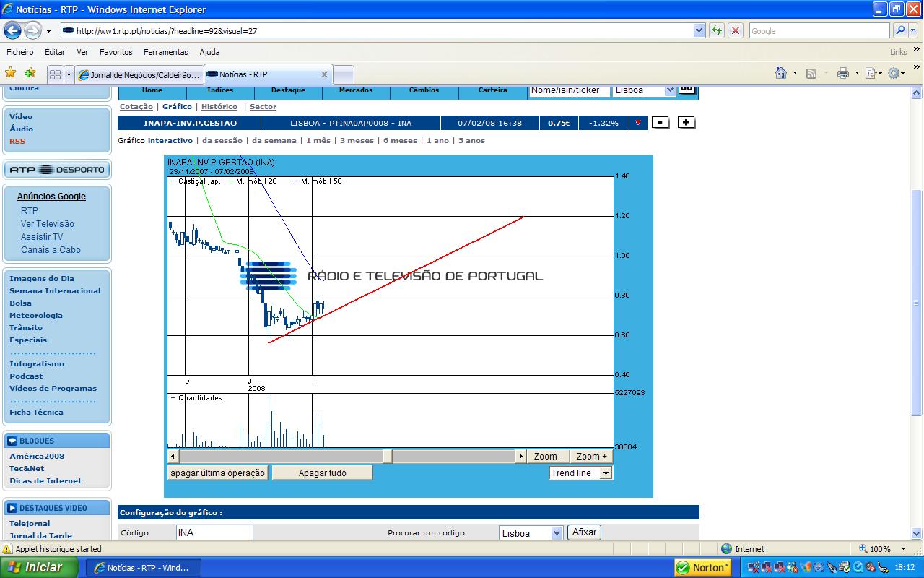Open Favorites Center star icon
Image resolution: width=924 pixels, height=578 pixels.
coord(11,73)
